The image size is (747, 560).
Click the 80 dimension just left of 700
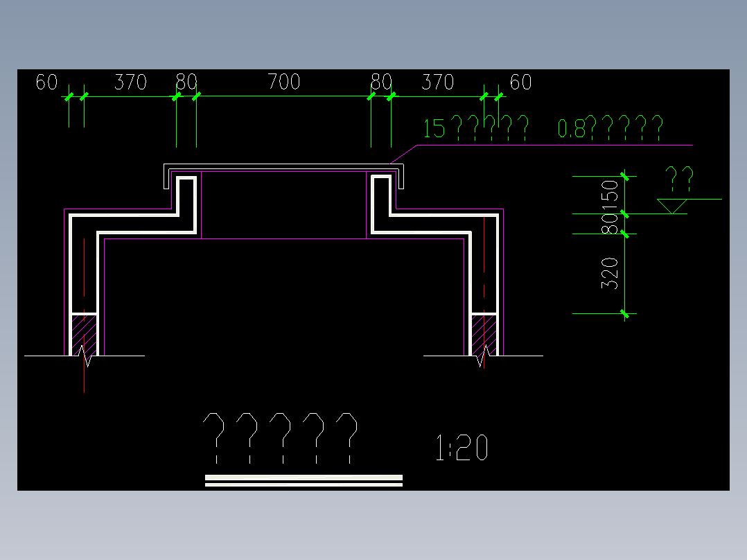(x=186, y=82)
